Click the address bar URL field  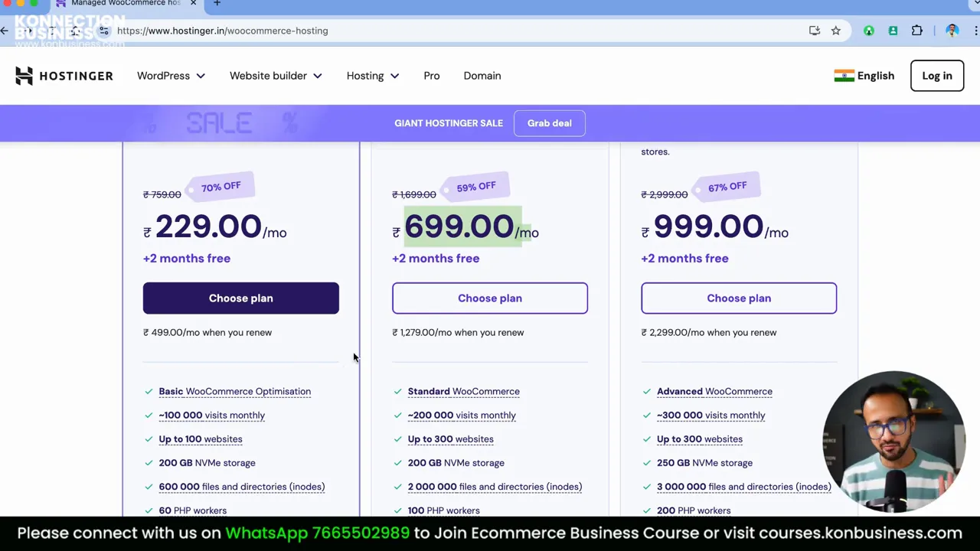pyautogui.click(x=459, y=31)
